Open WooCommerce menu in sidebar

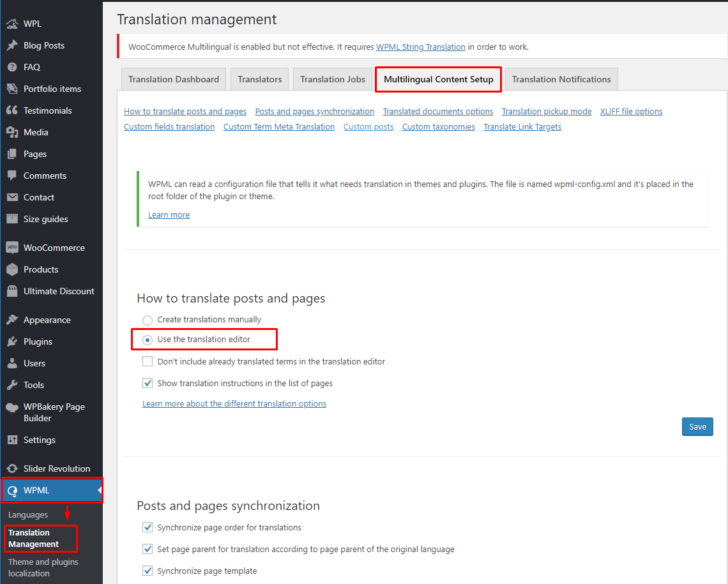(54, 248)
